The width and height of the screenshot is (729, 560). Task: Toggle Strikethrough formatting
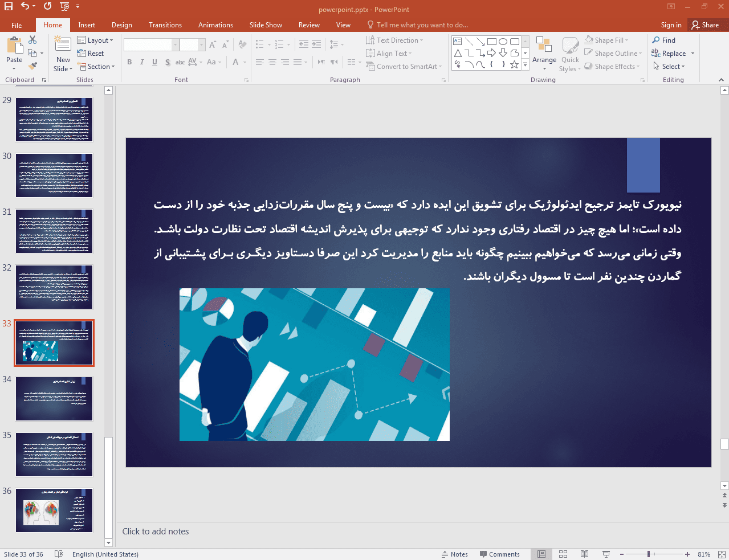[x=180, y=62]
